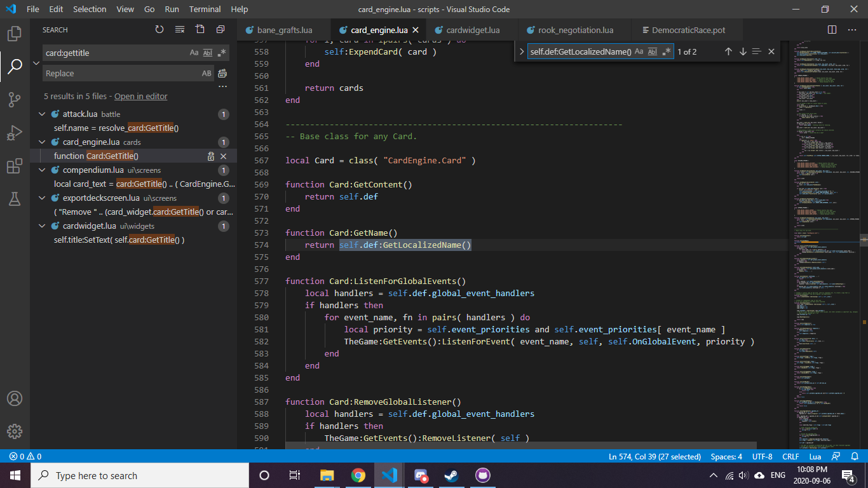This screenshot has height=488, width=868.
Task: Clear search results icon
Action: click(x=180, y=30)
